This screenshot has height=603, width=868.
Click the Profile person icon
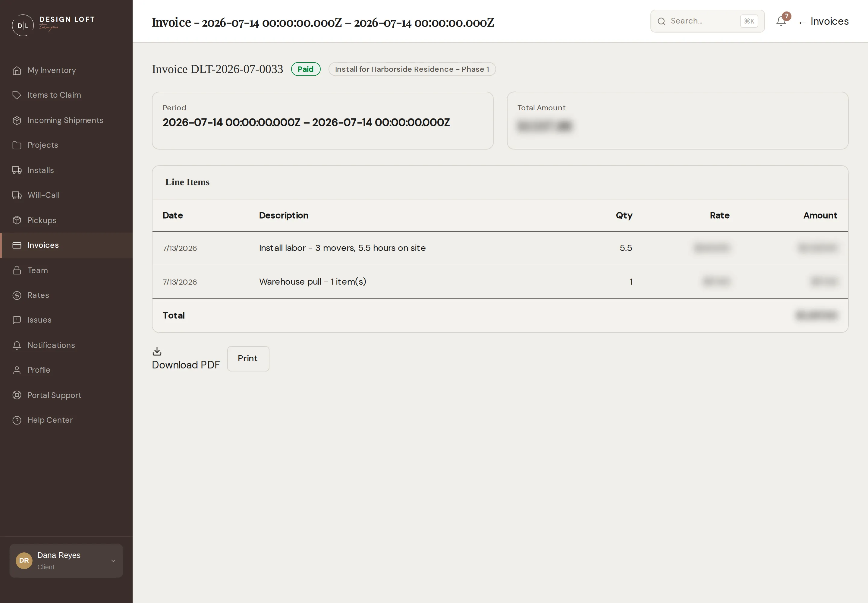17,370
